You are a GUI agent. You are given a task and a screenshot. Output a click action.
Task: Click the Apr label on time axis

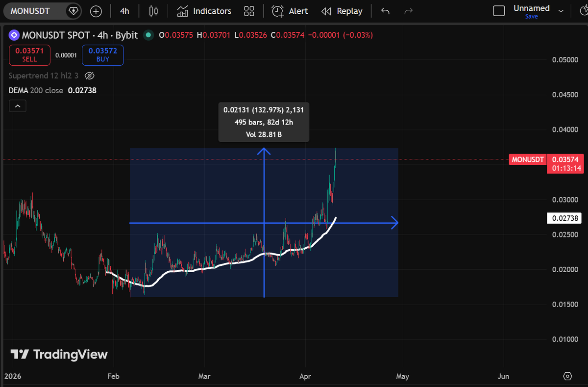(306, 376)
